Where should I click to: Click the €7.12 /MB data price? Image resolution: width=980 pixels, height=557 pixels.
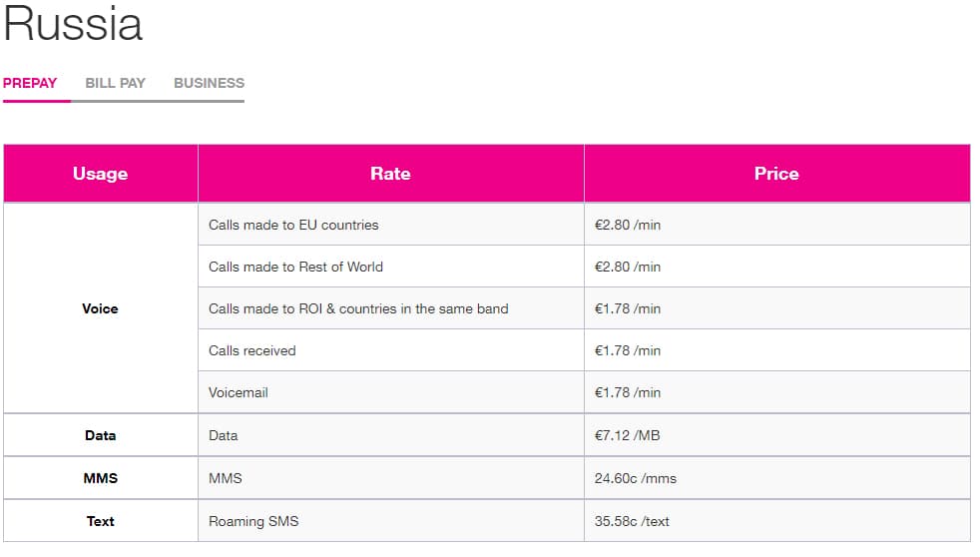point(627,435)
